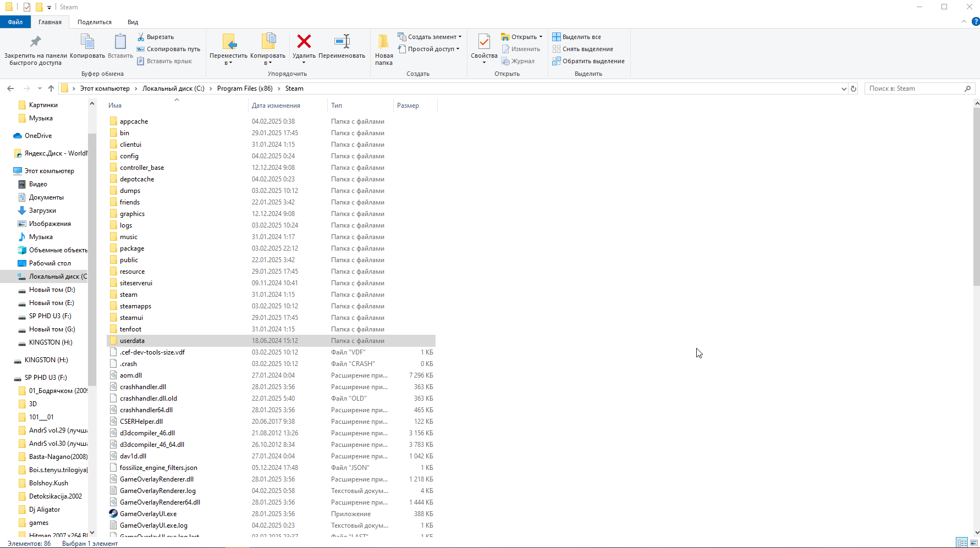This screenshot has height=548, width=980.
Task: Cut selection with Вырезать
Action: (155, 37)
